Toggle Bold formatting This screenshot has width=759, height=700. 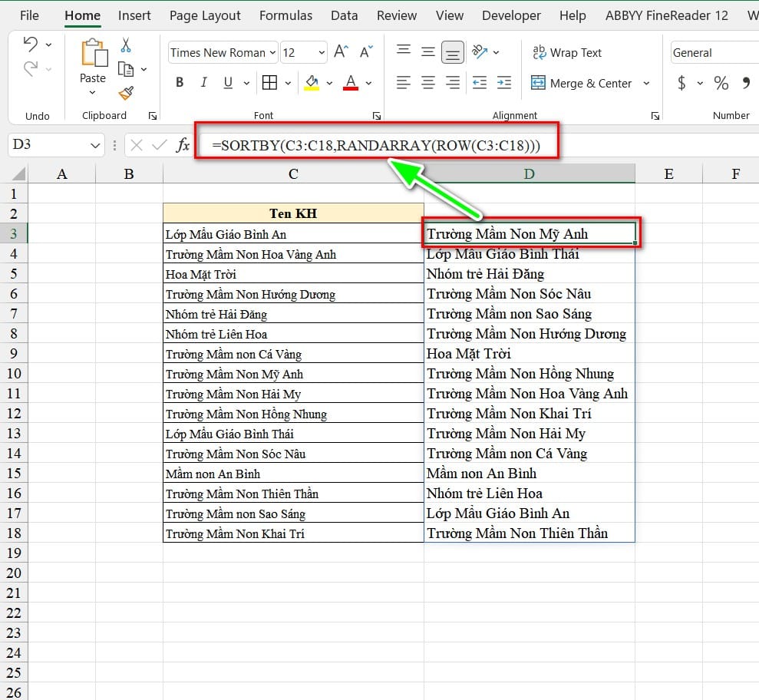180,83
